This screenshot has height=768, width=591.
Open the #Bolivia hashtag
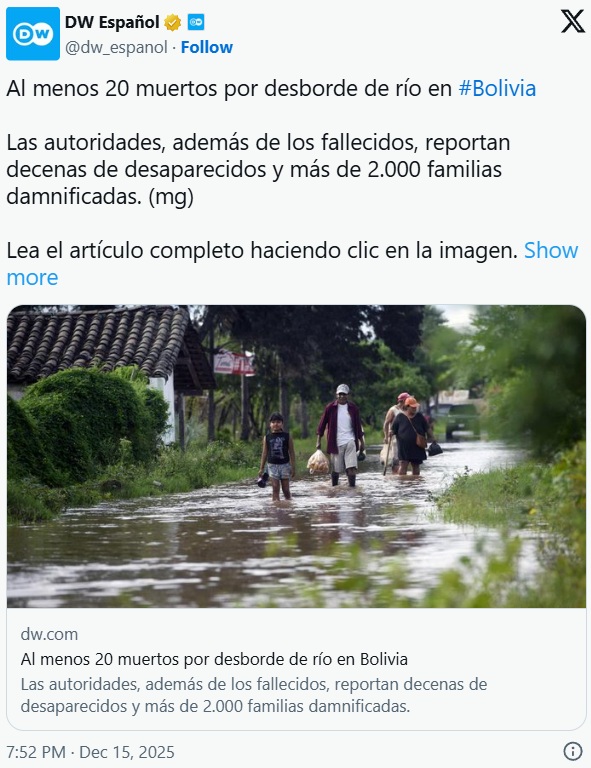[x=497, y=89]
